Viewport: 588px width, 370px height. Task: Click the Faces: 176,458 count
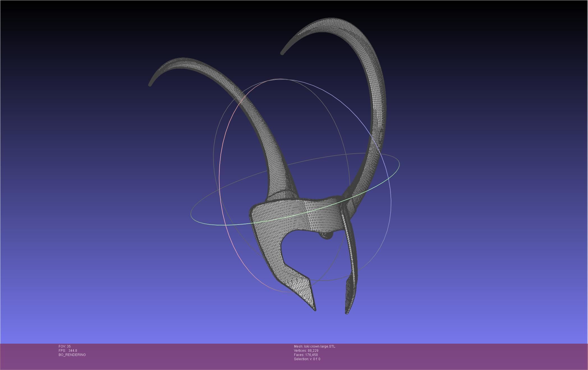pos(306,355)
